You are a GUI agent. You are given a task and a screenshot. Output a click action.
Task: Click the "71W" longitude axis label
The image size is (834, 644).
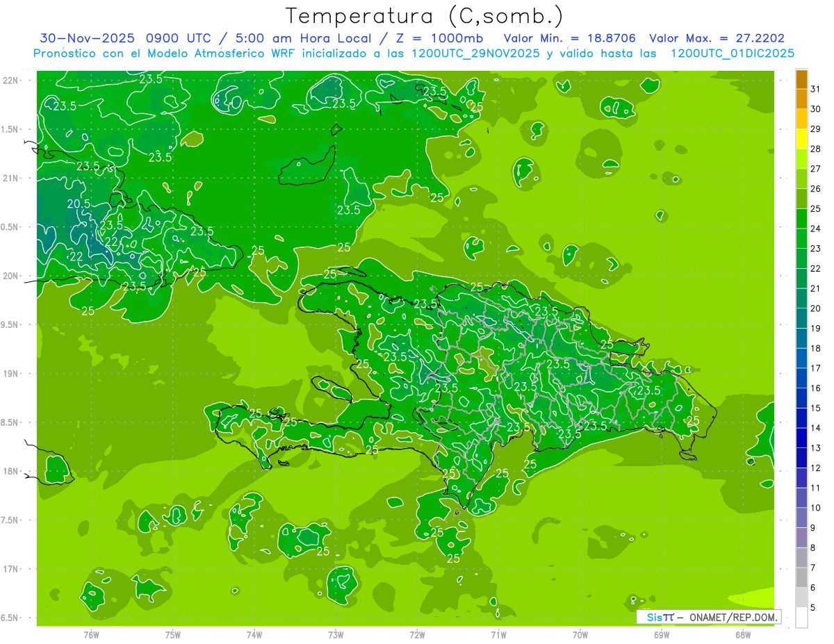click(498, 635)
